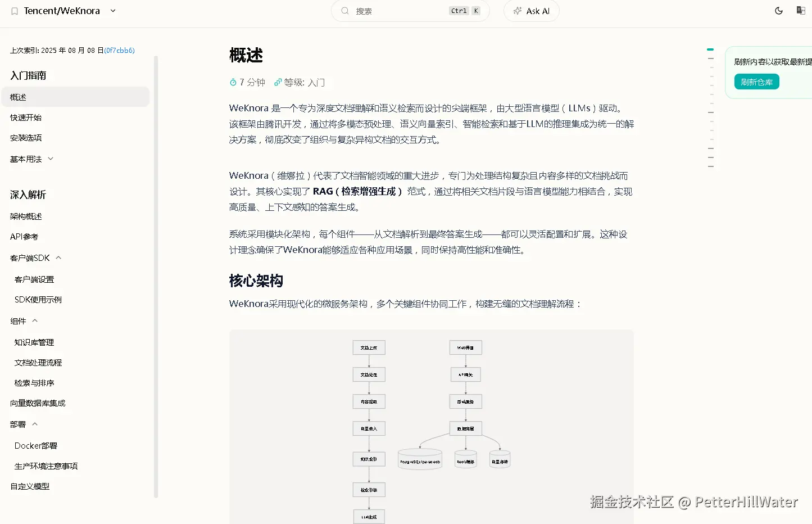The height and width of the screenshot is (524, 812).
Task: Open the SDK使用示例 subpage
Action: 38,300
